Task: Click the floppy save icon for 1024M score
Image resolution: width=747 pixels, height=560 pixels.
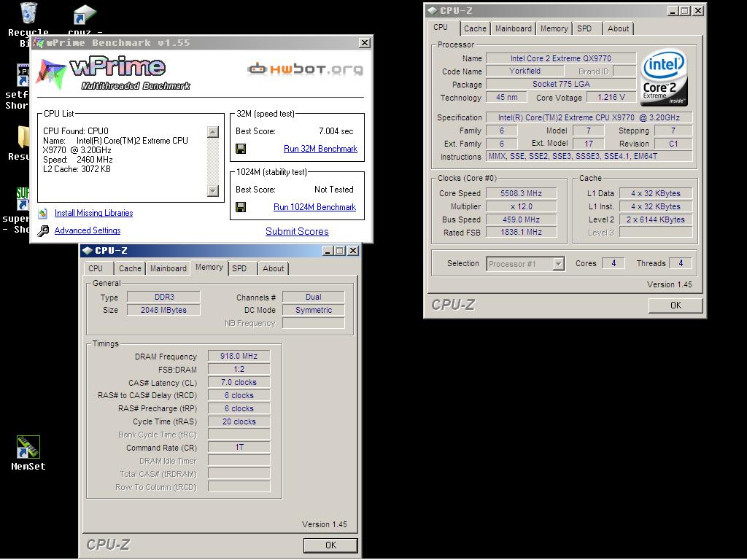Action: (241, 207)
